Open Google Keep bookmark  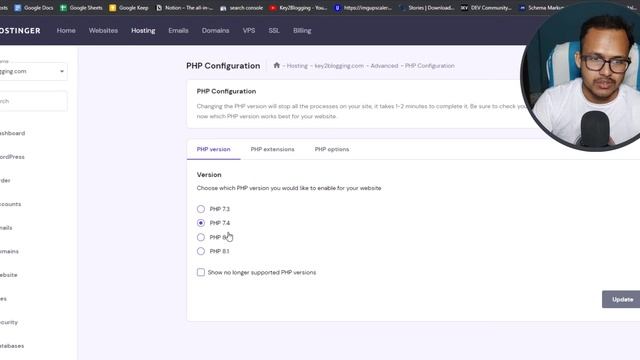pos(129,8)
